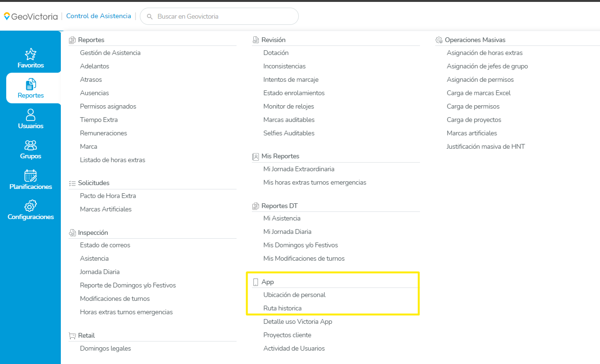
Task: Open the Grupos people icon
Action: pyautogui.click(x=31, y=145)
